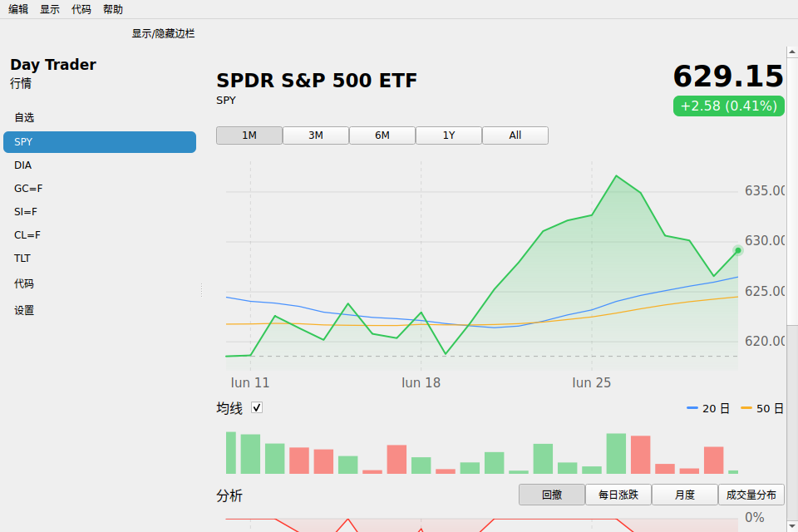The image size is (798, 532).
Task: Click the 20 日 legend entry
Action: (x=708, y=409)
